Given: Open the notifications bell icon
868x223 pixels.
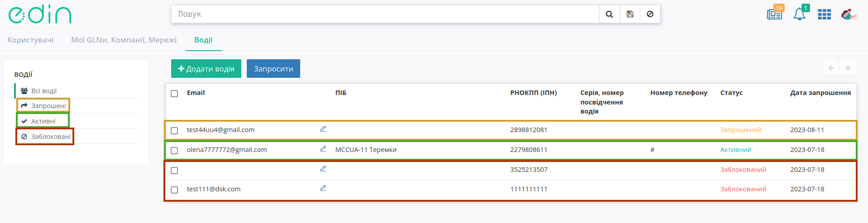Looking at the screenshot, I should (x=800, y=14).
